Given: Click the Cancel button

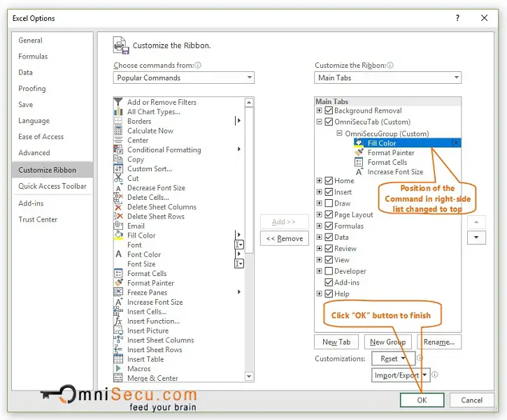Looking at the screenshot, I should pos(472,400).
